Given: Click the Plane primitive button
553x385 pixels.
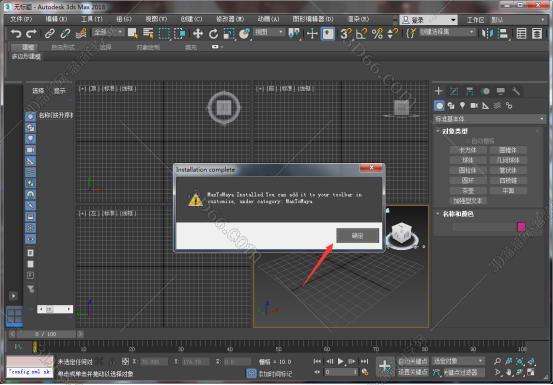Looking at the screenshot, I should click(508, 191).
